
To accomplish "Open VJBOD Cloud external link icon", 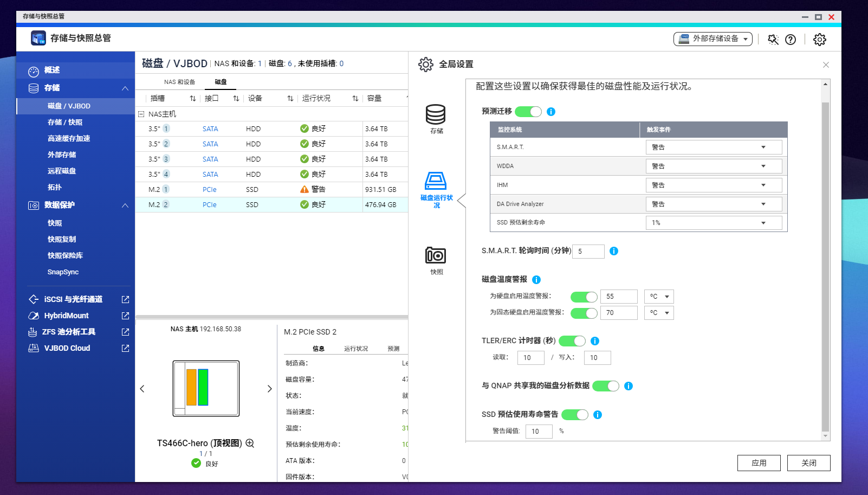I will (x=125, y=348).
